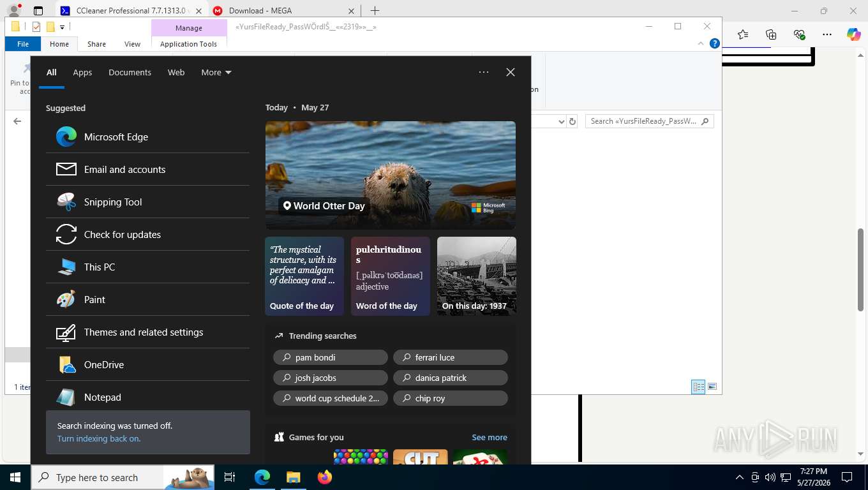Click the Explorer search field
Viewport: 868px width, 490px height.
[x=650, y=121]
